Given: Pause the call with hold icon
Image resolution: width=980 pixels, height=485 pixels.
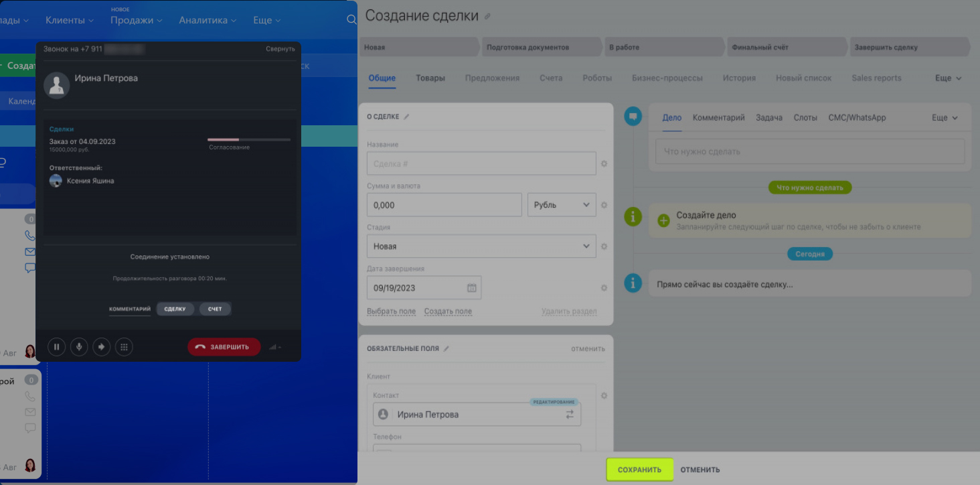Looking at the screenshot, I should tap(57, 347).
